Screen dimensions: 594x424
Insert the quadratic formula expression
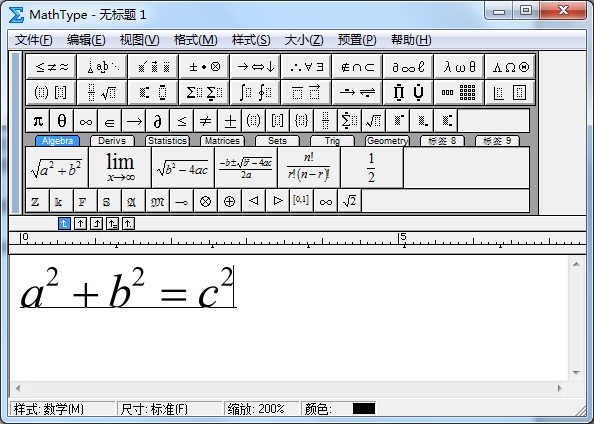(x=246, y=167)
